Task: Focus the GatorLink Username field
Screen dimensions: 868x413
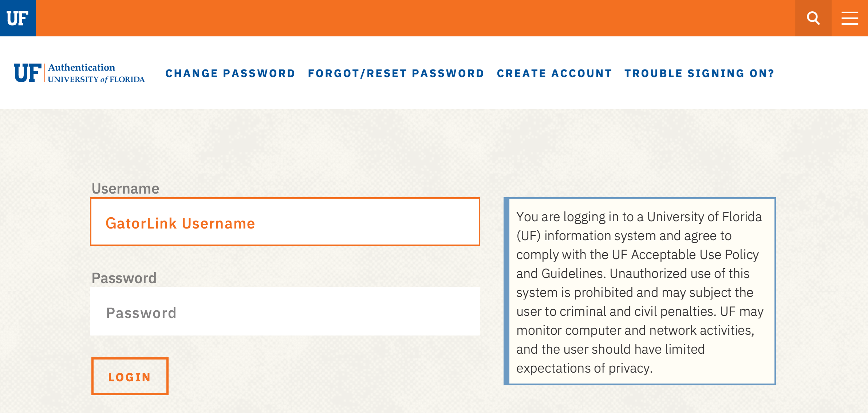Action: coord(285,222)
